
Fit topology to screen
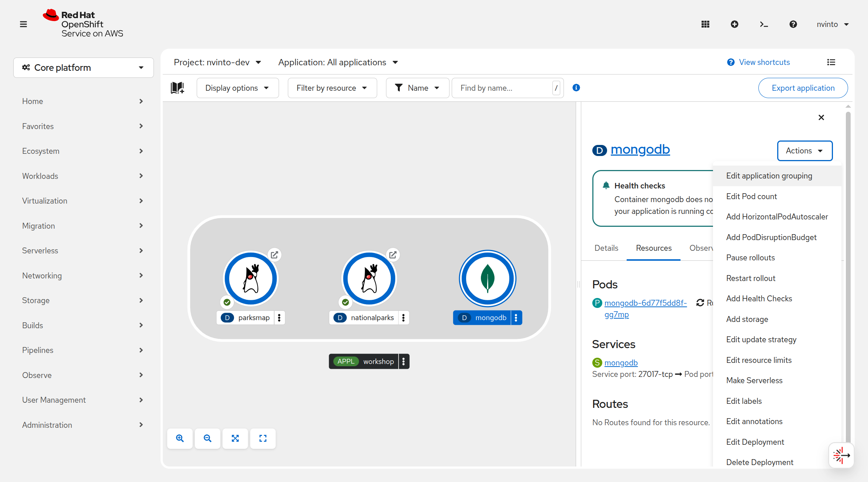click(235, 438)
